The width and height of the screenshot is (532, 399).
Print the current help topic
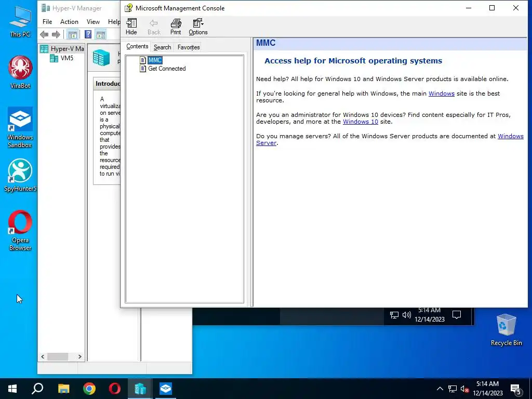[x=176, y=27]
